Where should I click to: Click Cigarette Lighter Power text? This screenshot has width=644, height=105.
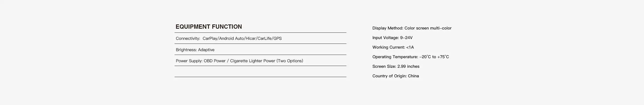(253, 61)
